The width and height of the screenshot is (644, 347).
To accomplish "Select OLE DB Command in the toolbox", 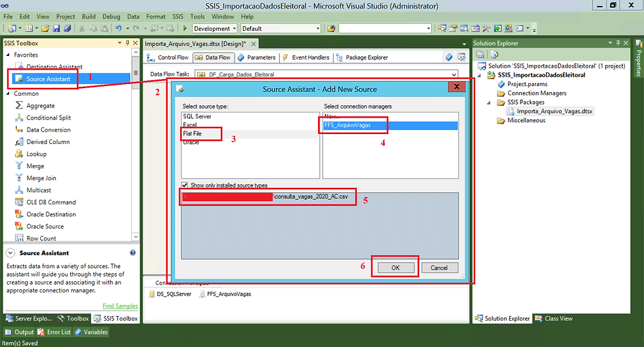I will tap(51, 202).
